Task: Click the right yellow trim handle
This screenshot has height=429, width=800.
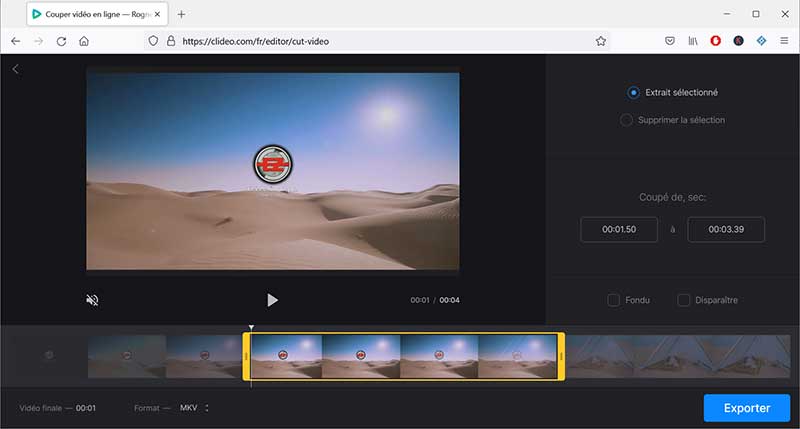Action: (x=561, y=357)
